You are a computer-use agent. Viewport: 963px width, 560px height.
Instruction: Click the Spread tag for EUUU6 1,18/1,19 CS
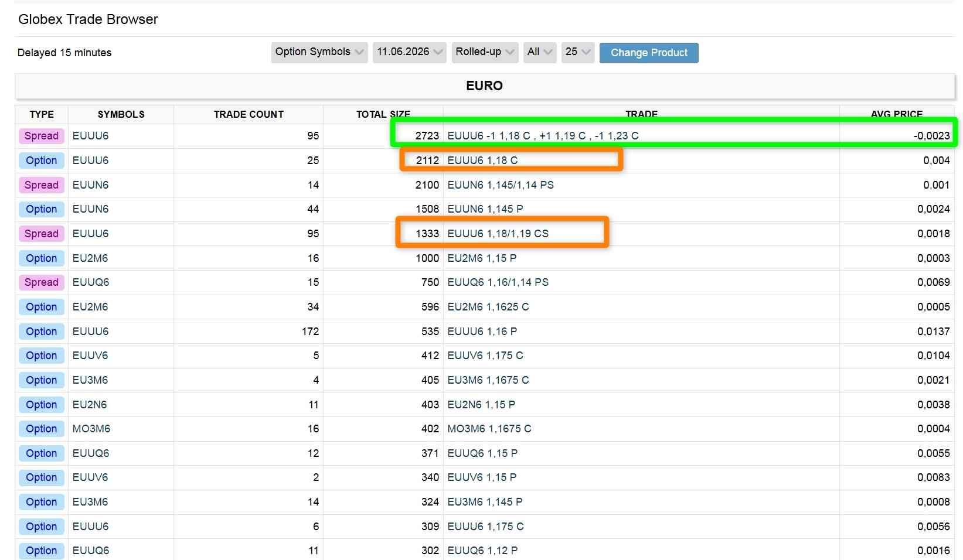(x=42, y=234)
